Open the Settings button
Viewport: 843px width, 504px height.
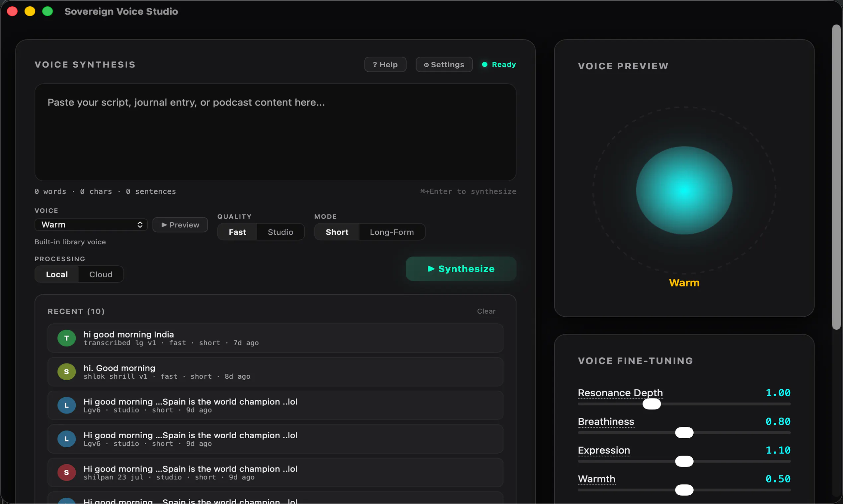(444, 65)
